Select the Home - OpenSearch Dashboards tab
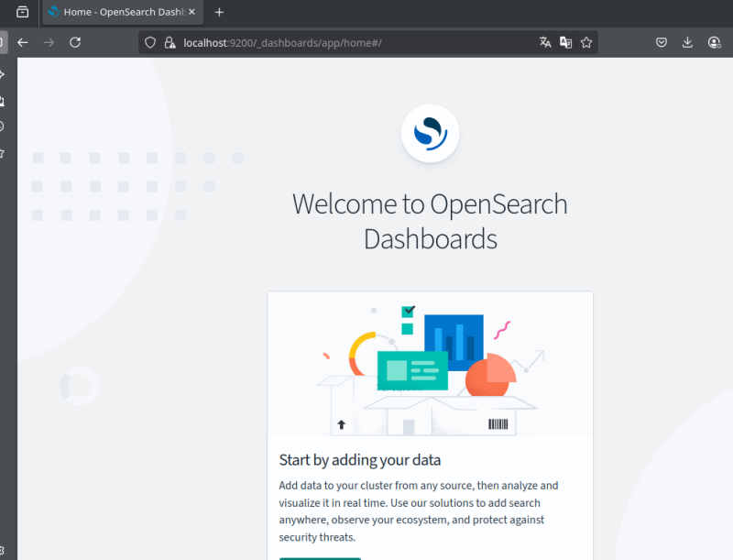The width and height of the screenshot is (733, 560). 123,12
